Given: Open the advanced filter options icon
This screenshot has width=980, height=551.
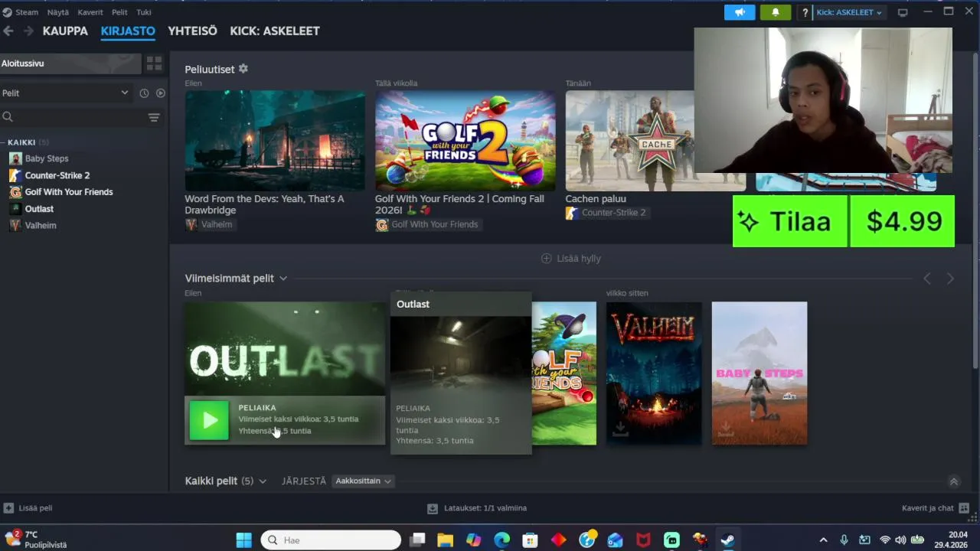Looking at the screenshot, I should coord(154,117).
